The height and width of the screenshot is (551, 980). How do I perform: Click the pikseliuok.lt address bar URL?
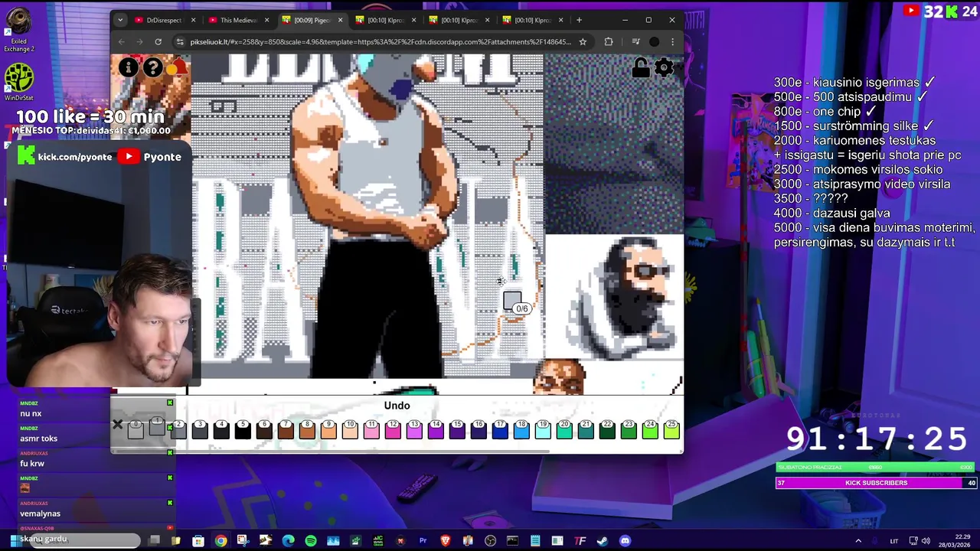tap(381, 41)
